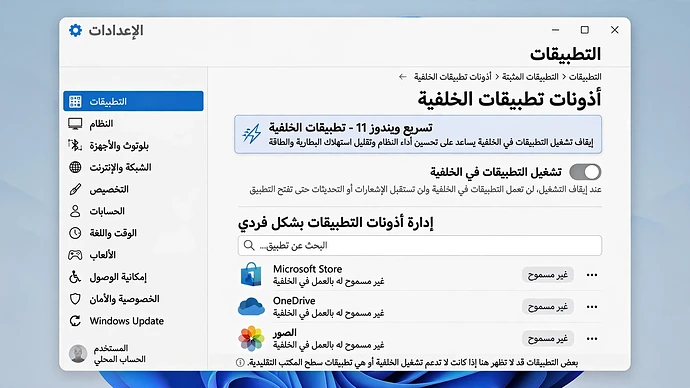Click the globe icon for network settings
Screen dimensions: 690x388
75,167
